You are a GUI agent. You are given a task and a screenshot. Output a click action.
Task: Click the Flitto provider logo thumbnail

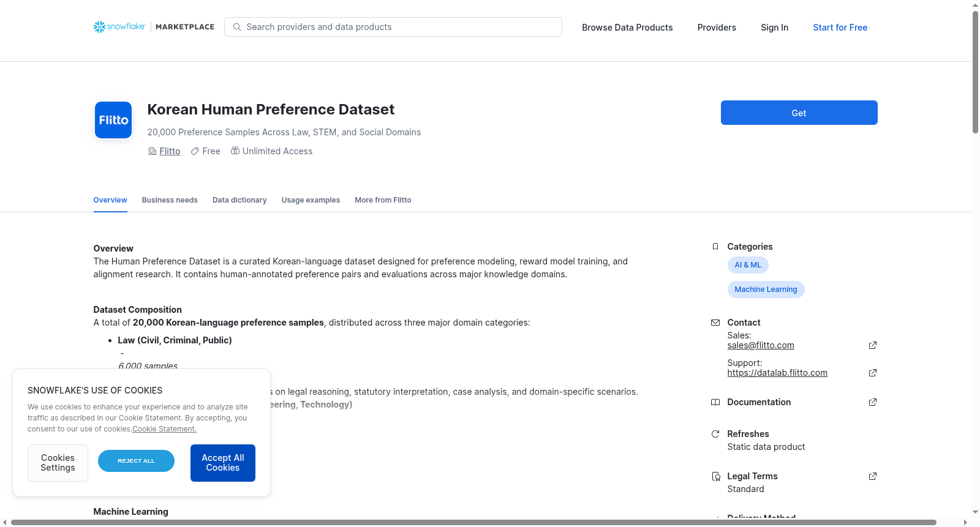click(113, 120)
